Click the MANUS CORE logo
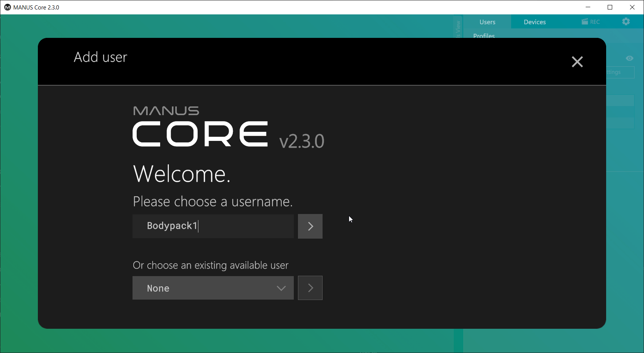Image resolution: width=644 pixels, height=353 pixels. [x=200, y=127]
